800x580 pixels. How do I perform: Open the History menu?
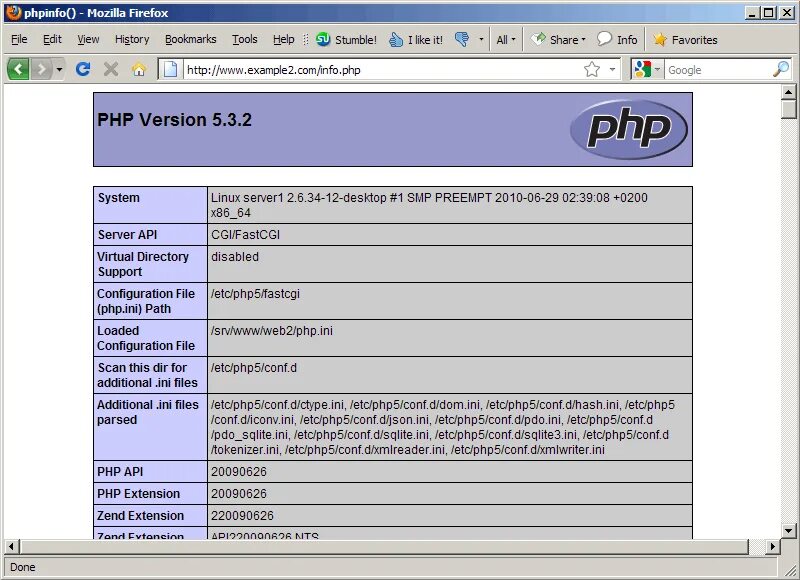coord(131,39)
